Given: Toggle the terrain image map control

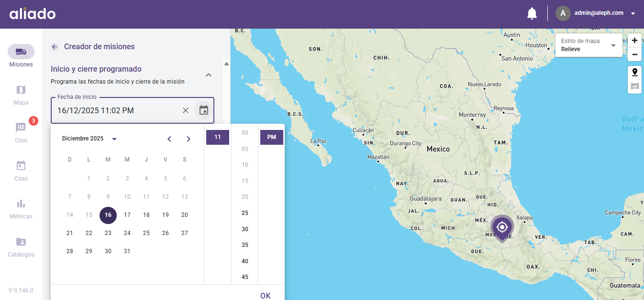Looking at the screenshot, I should [634, 86].
